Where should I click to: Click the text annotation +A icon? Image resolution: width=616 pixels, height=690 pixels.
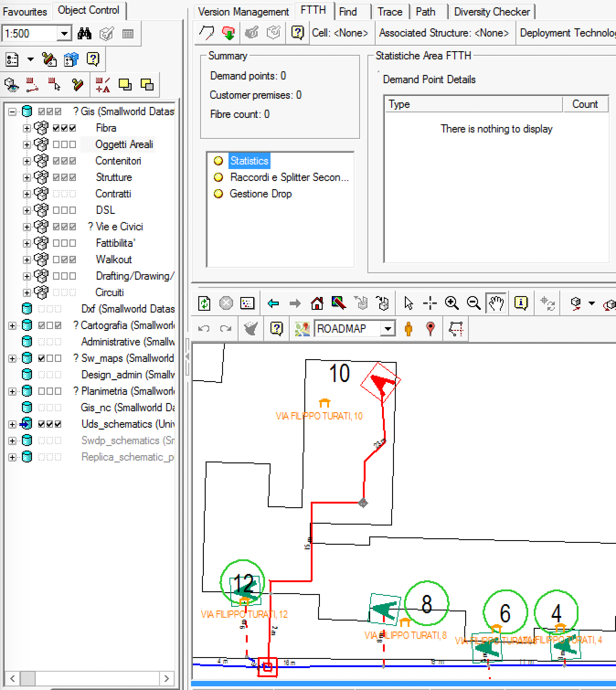pyautogui.click(x=103, y=85)
